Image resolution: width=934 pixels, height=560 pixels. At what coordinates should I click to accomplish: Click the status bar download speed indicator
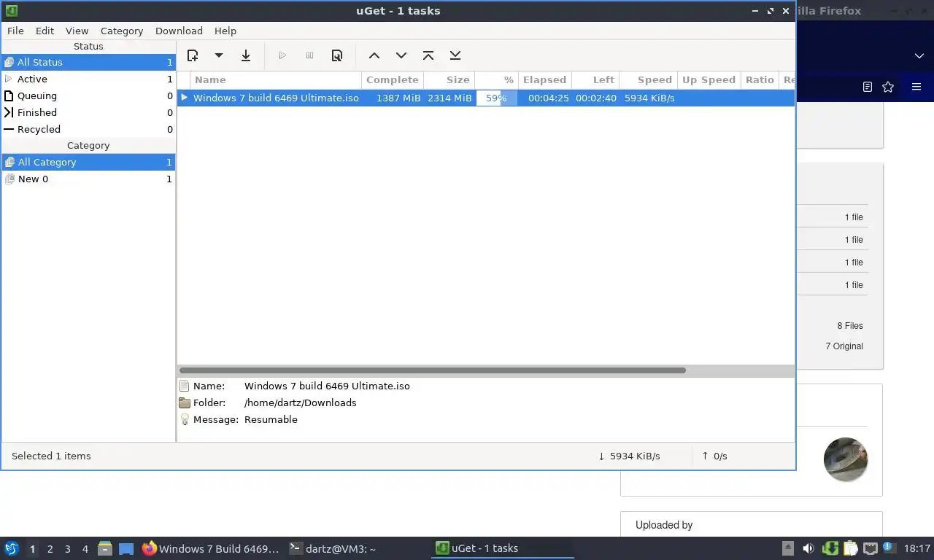click(x=629, y=456)
